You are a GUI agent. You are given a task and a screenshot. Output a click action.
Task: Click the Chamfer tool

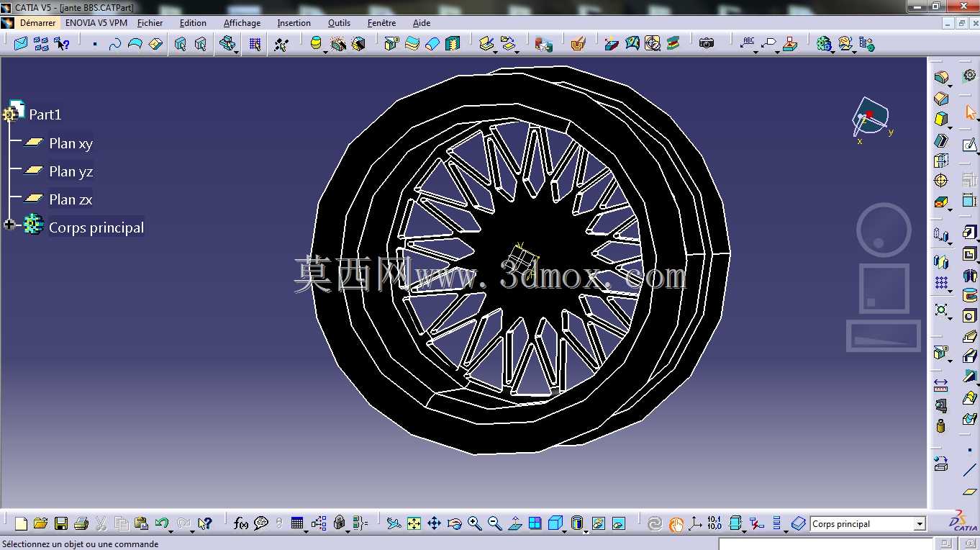940,98
